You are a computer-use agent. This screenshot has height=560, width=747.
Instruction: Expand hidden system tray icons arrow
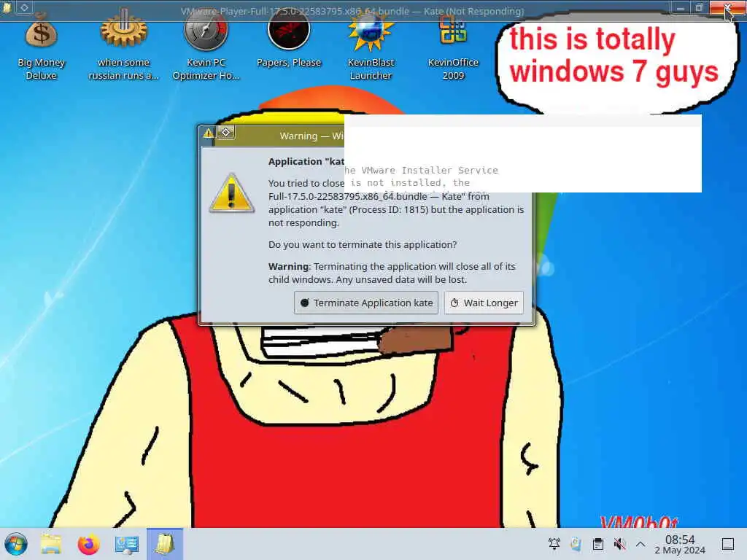pos(640,544)
